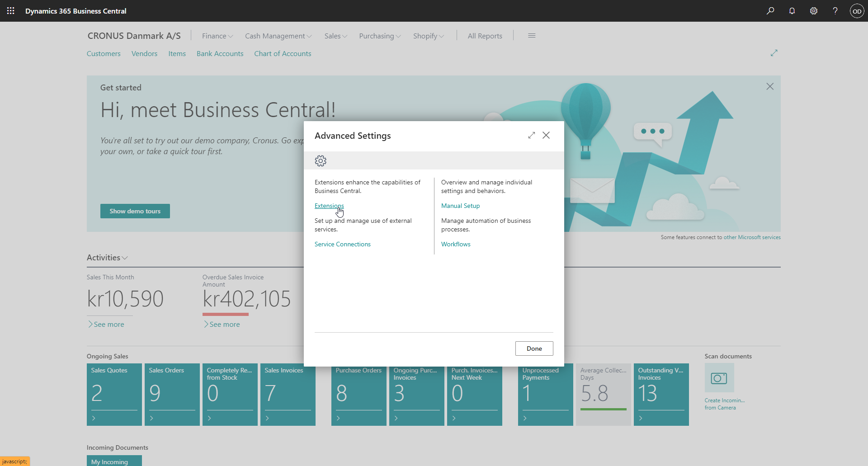Open Chart of Accounts
868x466 pixels.
[x=283, y=53]
